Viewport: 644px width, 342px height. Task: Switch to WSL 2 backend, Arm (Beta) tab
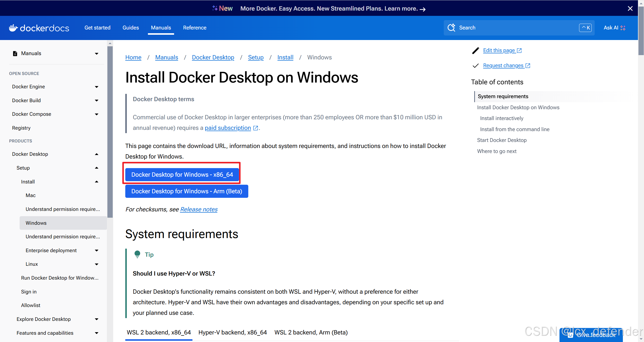click(311, 332)
